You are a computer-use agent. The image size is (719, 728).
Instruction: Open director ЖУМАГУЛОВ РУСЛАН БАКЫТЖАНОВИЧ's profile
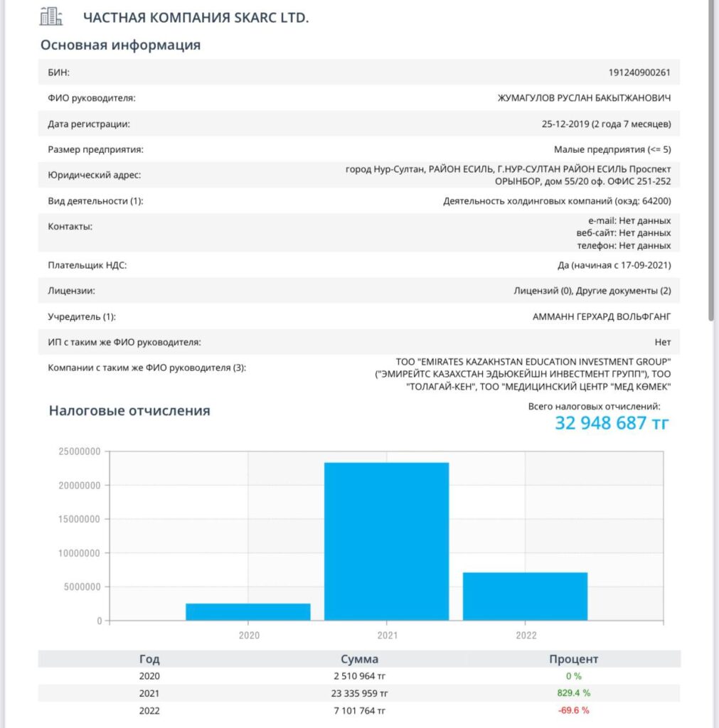click(583, 97)
